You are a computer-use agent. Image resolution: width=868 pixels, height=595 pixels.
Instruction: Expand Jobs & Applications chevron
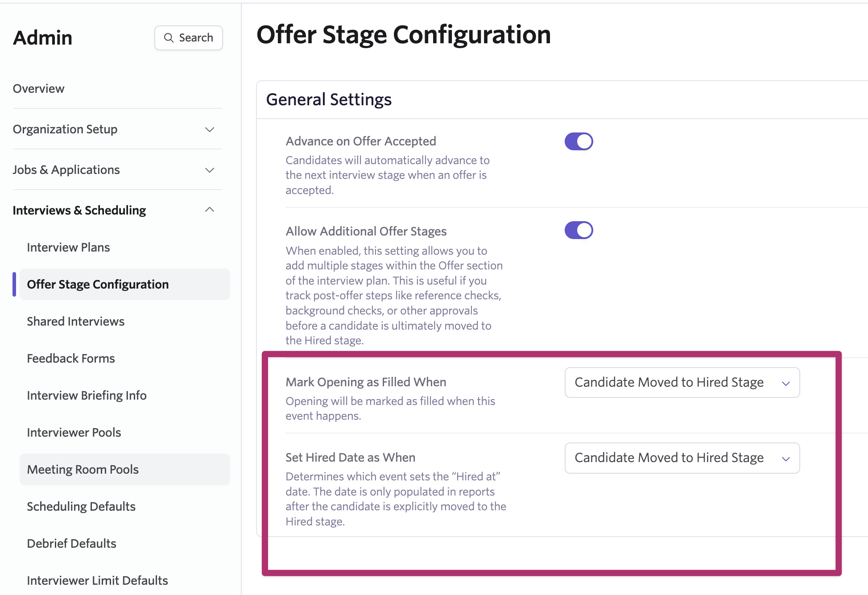[210, 170]
